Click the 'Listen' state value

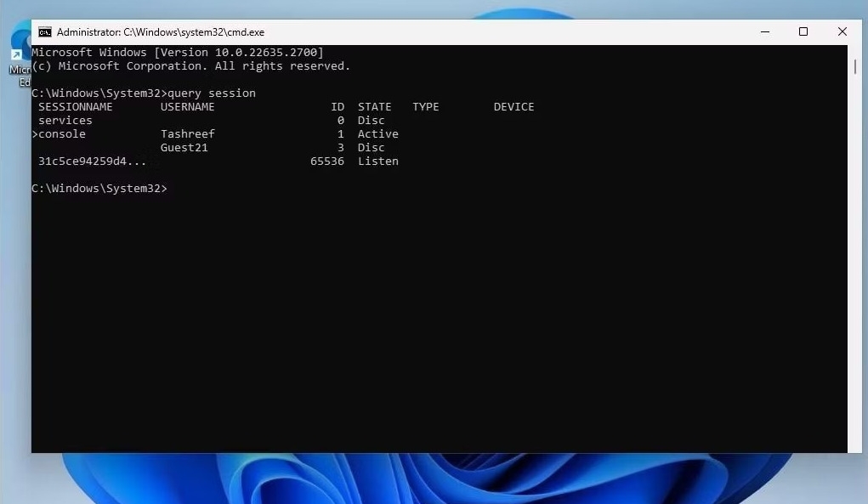(378, 161)
